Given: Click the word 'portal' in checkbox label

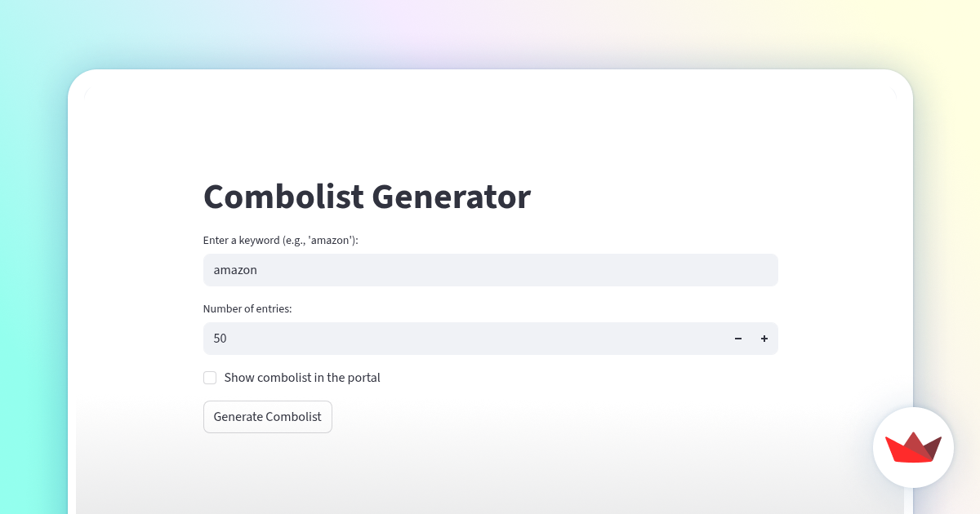Looking at the screenshot, I should pos(363,378).
